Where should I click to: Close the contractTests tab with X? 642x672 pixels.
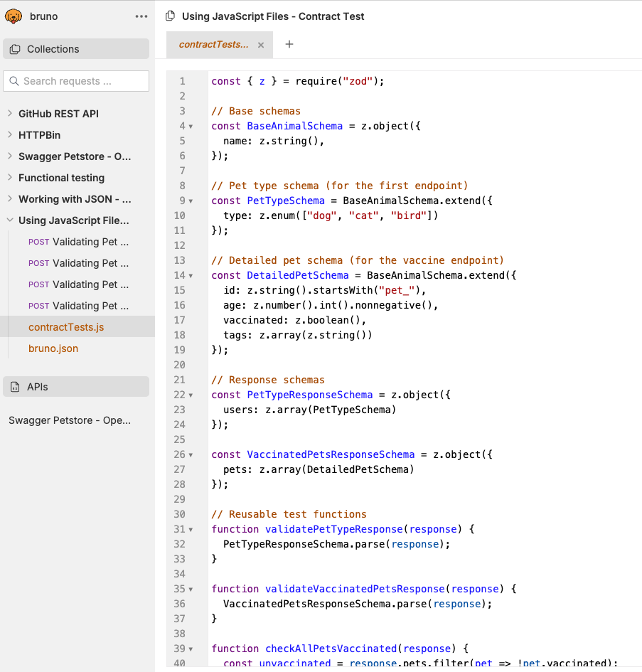pyautogui.click(x=261, y=45)
